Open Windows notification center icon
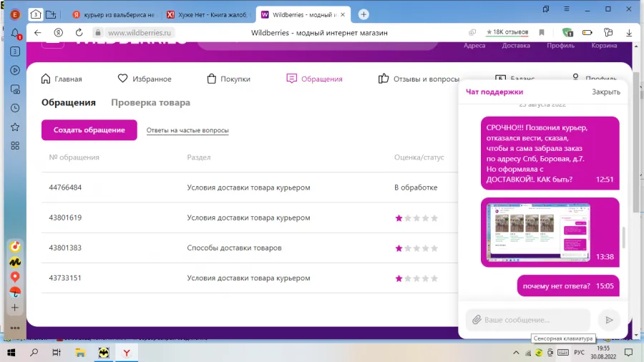644x362 pixels. 628,353
